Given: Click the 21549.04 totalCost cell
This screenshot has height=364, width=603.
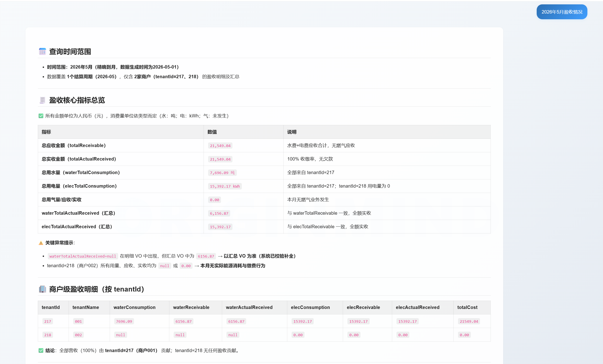Looking at the screenshot, I should (x=469, y=321).
